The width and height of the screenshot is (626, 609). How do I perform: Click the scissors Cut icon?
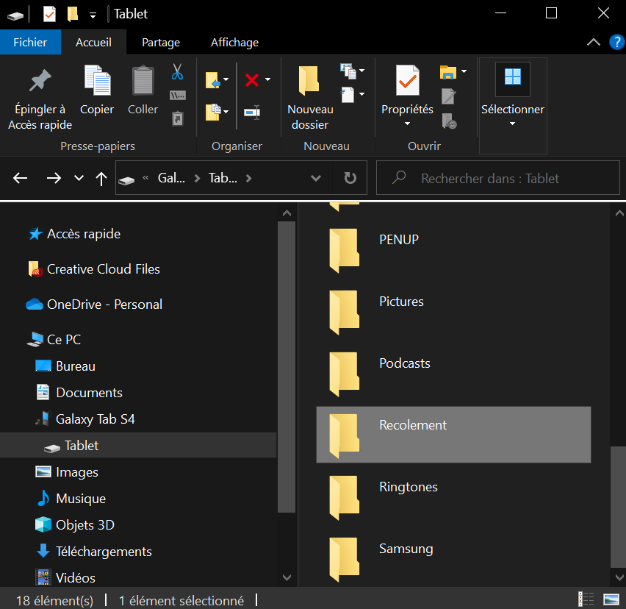click(x=177, y=72)
